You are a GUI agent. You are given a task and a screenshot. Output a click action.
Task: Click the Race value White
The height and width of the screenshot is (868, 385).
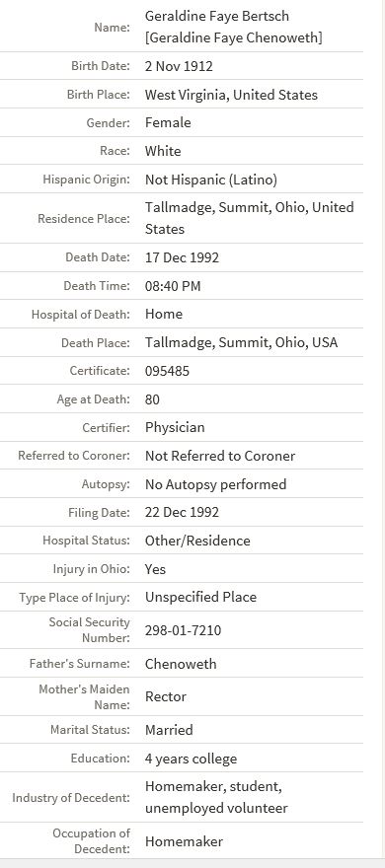(x=163, y=151)
